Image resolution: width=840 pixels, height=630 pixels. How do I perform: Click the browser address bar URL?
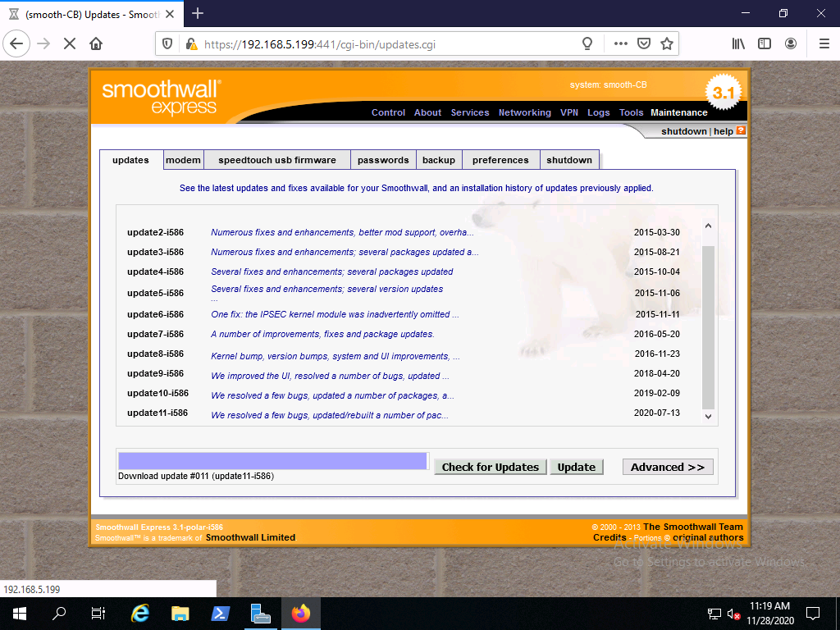click(320, 44)
